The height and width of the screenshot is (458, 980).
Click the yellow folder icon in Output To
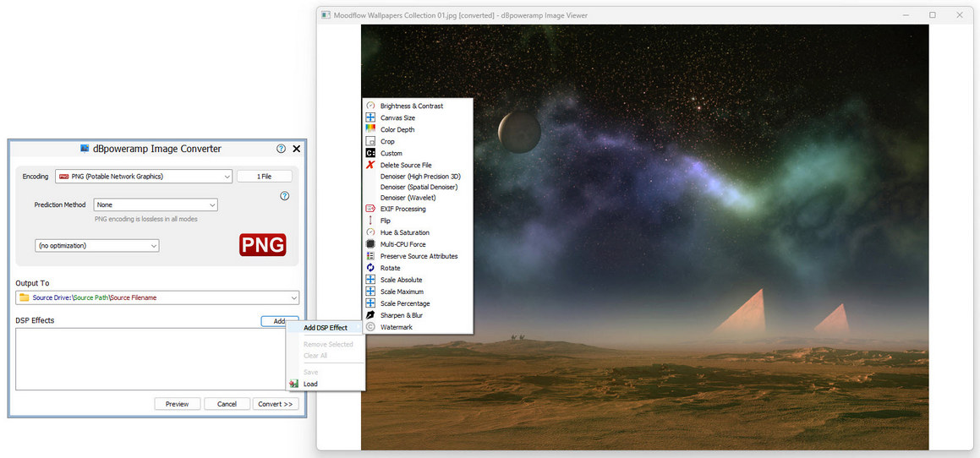pyautogui.click(x=25, y=297)
